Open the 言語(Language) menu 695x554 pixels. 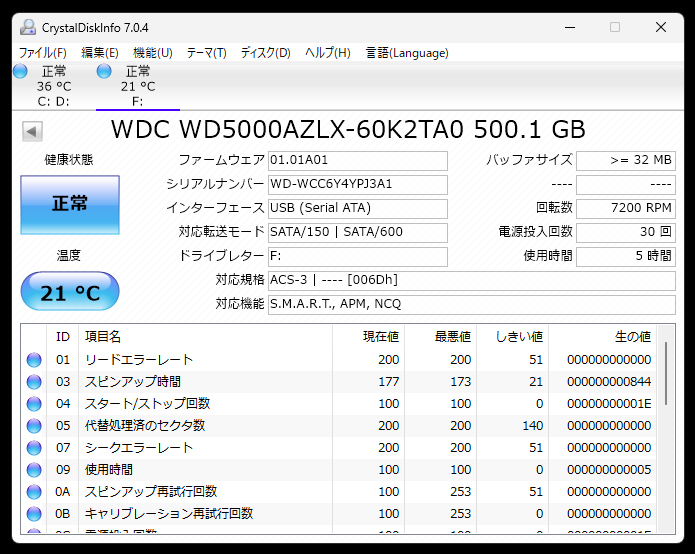pos(407,53)
